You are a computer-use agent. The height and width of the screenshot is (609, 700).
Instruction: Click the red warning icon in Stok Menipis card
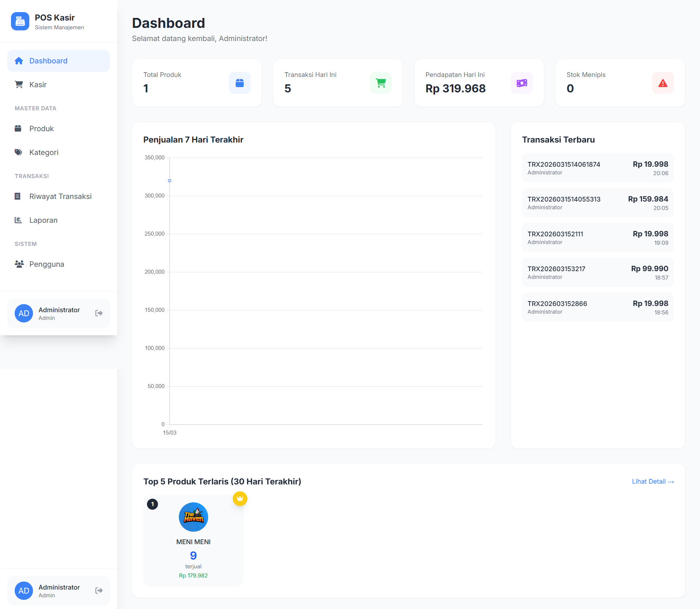(663, 83)
